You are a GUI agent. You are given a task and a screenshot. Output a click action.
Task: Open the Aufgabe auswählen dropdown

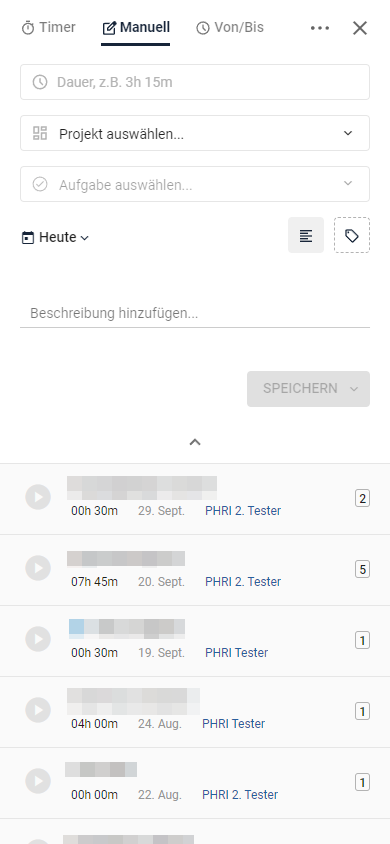coord(195,184)
